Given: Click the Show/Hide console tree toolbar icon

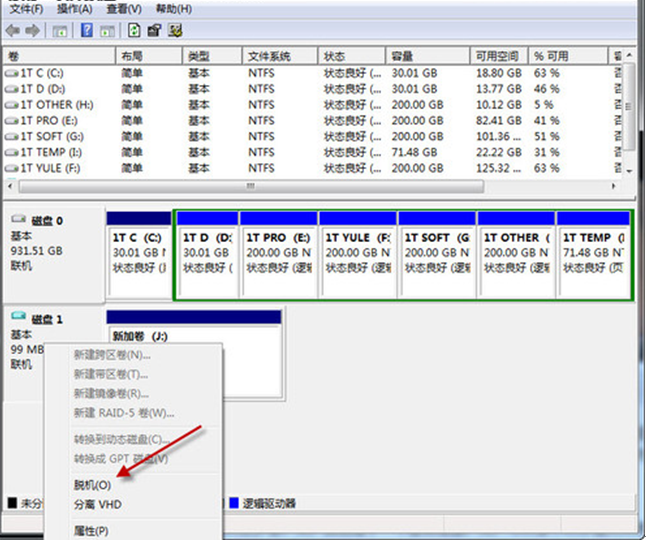Looking at the screenshot, I should (x=62, y=31).
